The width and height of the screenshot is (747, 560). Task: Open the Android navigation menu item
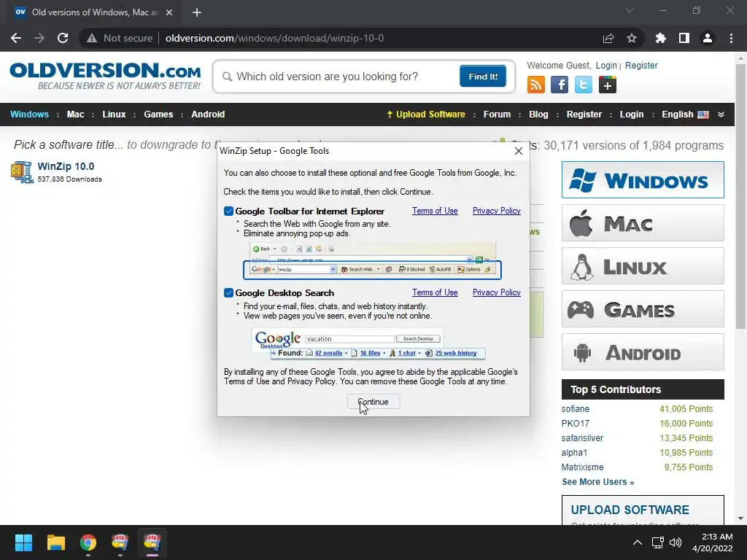[208, 114]
